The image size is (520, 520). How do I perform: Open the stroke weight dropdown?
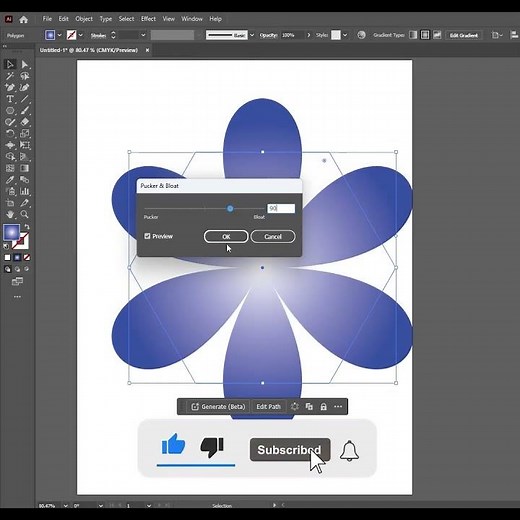coord(143,35)
